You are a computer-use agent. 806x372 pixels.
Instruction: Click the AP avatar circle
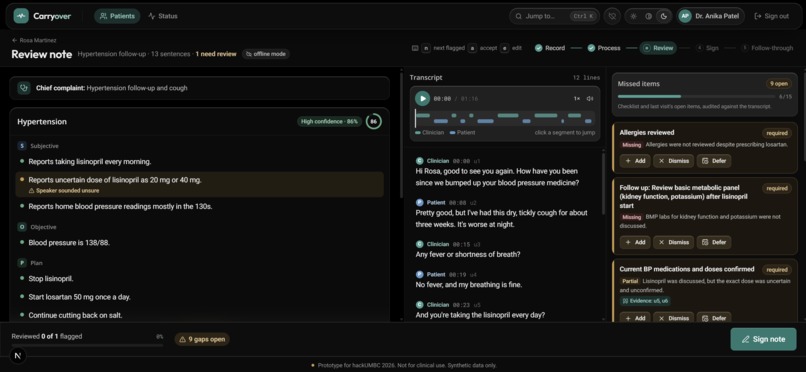[x=685, y=16]
